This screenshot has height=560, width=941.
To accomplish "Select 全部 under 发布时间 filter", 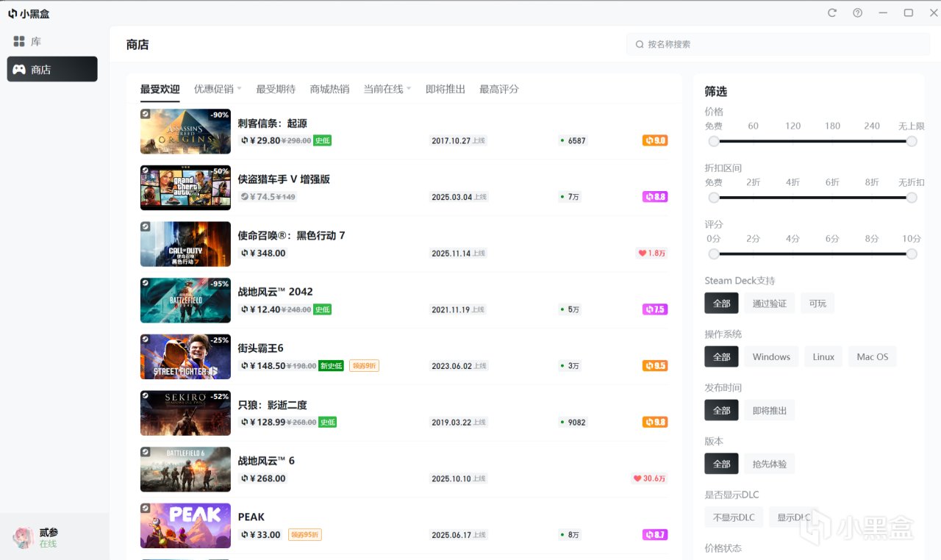I will click(721, 411).
